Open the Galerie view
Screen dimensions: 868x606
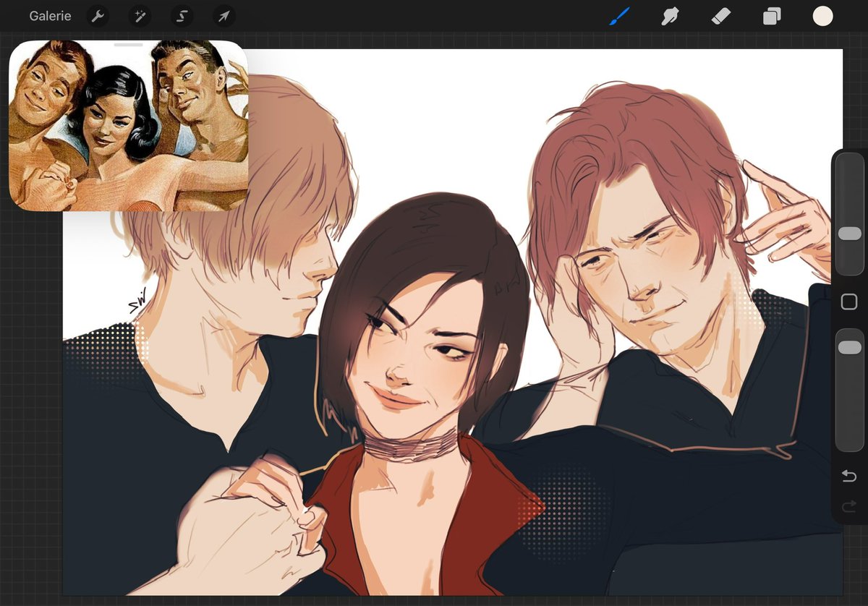tap(50, 15)
